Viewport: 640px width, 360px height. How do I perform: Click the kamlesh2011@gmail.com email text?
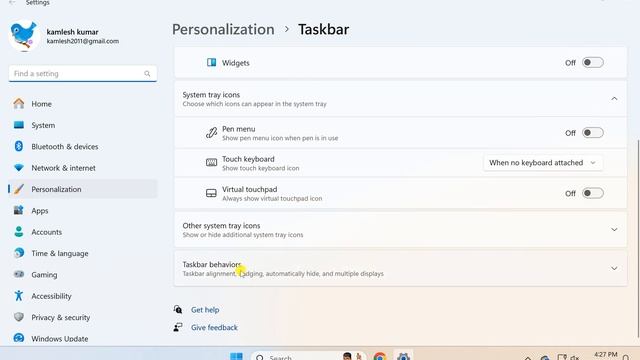coord(83,41)
